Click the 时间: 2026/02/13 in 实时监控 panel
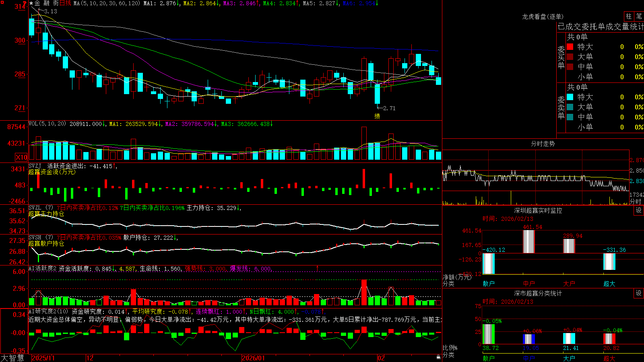This screenshot has height=362, width=644. coord(508,219)
